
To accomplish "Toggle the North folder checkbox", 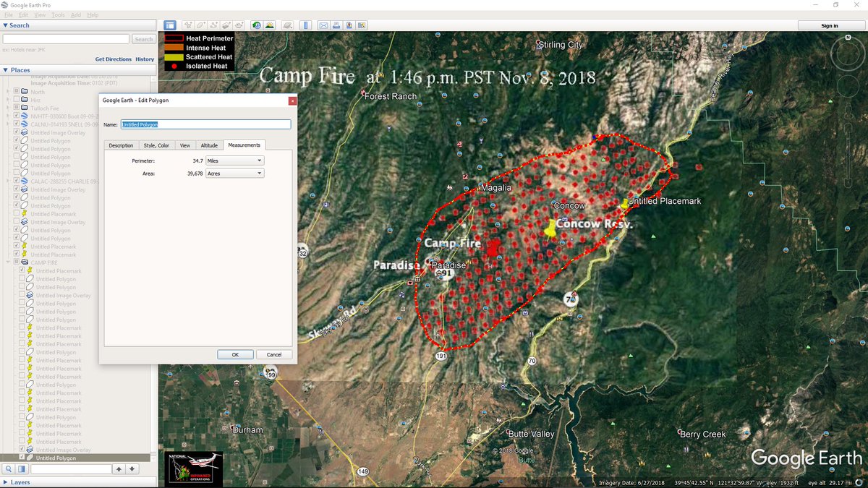I will pos(17,92).
